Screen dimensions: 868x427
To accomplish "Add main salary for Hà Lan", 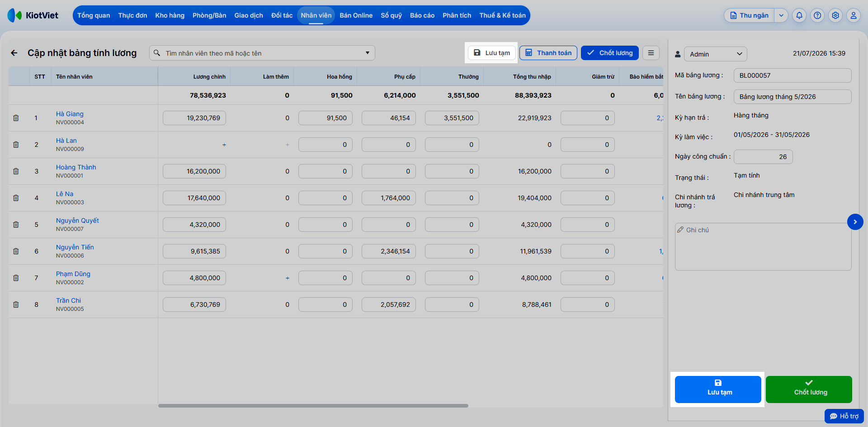I will (224, 145).
